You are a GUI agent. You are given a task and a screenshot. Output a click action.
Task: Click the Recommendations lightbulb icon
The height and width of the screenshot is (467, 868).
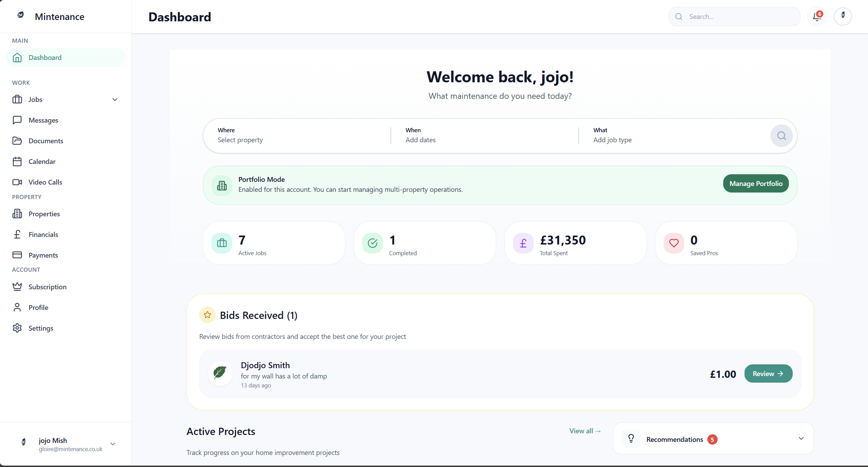pyautogui.click(x=631, y=438)
